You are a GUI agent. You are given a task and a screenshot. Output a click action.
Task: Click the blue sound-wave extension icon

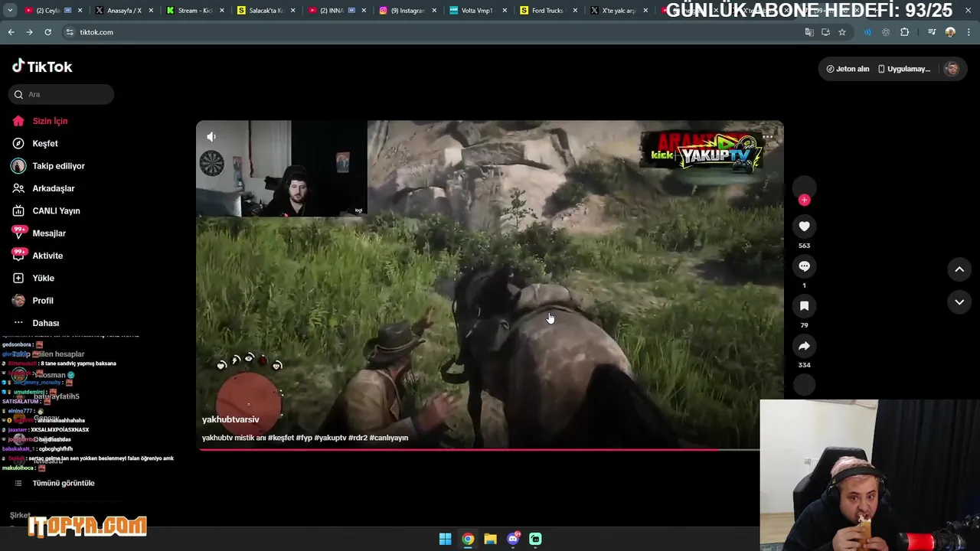click(867, 32)
